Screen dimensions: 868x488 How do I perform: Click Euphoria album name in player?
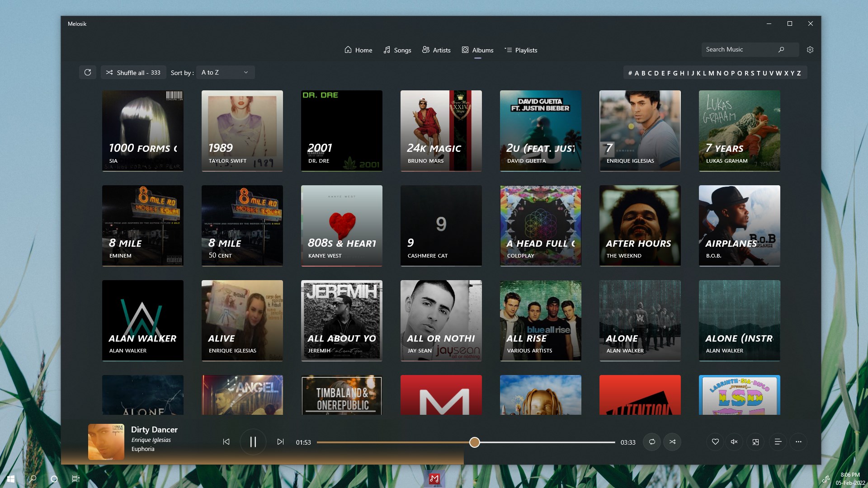click(x=143, y=449)
